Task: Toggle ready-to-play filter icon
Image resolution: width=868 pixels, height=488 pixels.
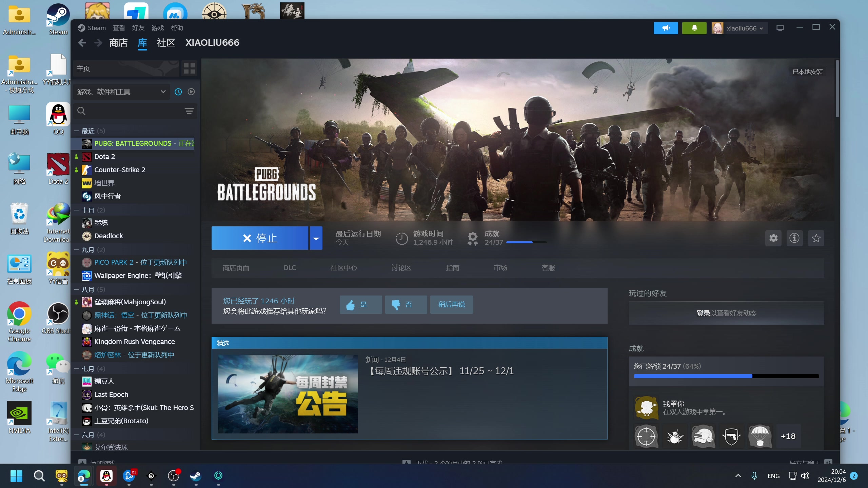Action: pos(191,92)
